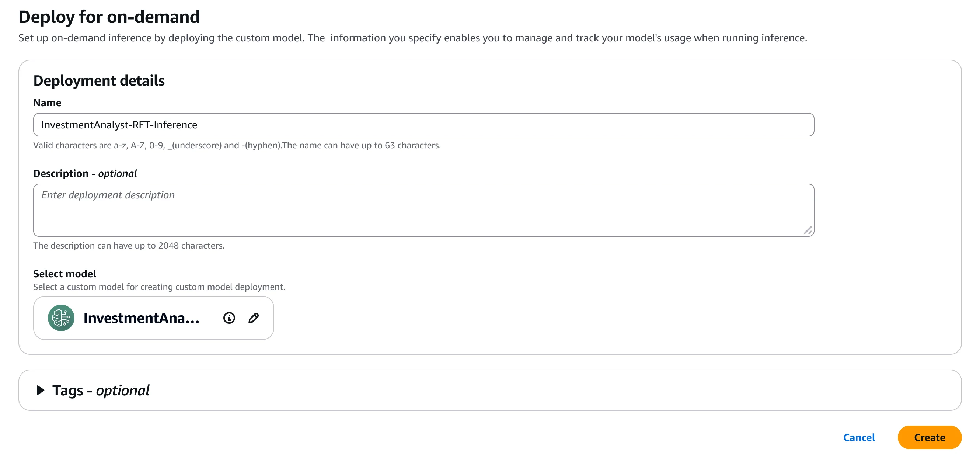980x468 pixels.
Task: Expand the Tags section triangle
Action: (40, 390)
